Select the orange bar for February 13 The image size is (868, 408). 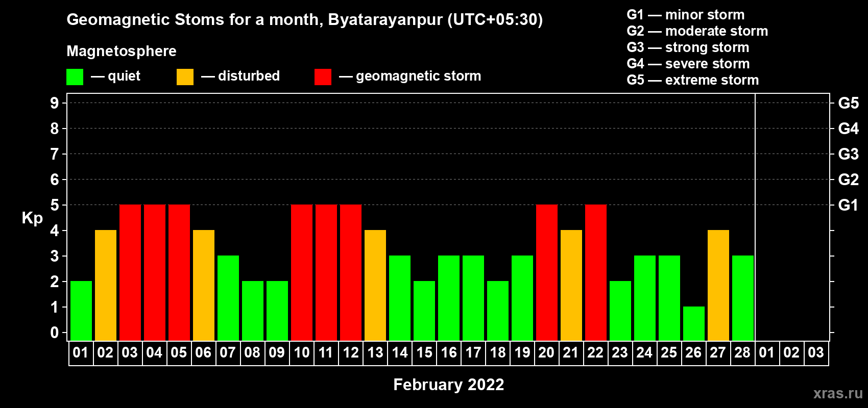[375, 285]
